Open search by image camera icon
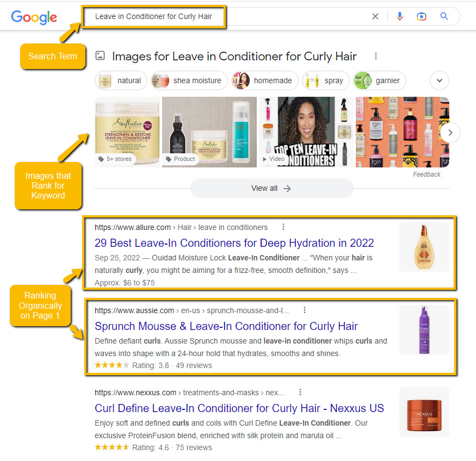Image resolution: width=476 pixels, height=461 pixels. point(422,16)
